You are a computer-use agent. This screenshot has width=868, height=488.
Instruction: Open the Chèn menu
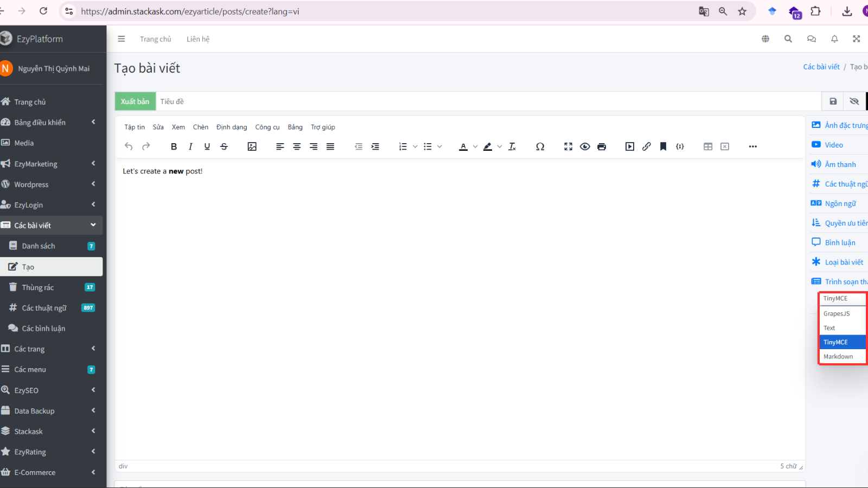coord(201,127)
